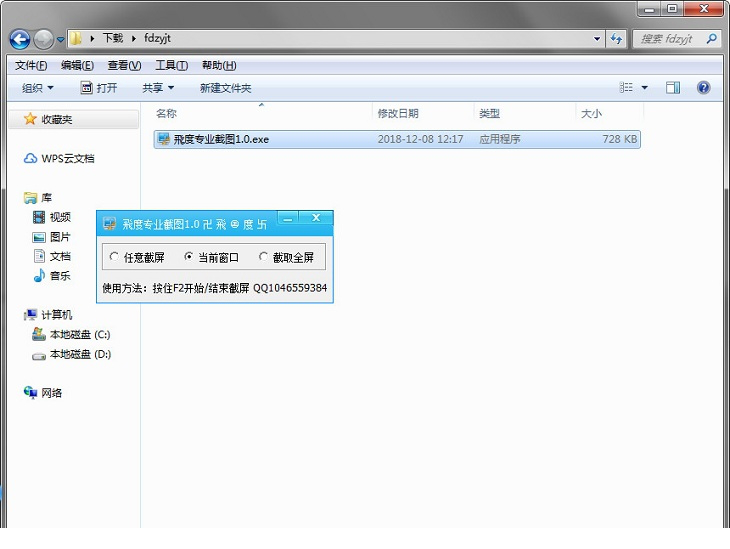Sort by the 类型 column header
The width and height of the screenshot is (730, 549).
(x=489, y=114)
